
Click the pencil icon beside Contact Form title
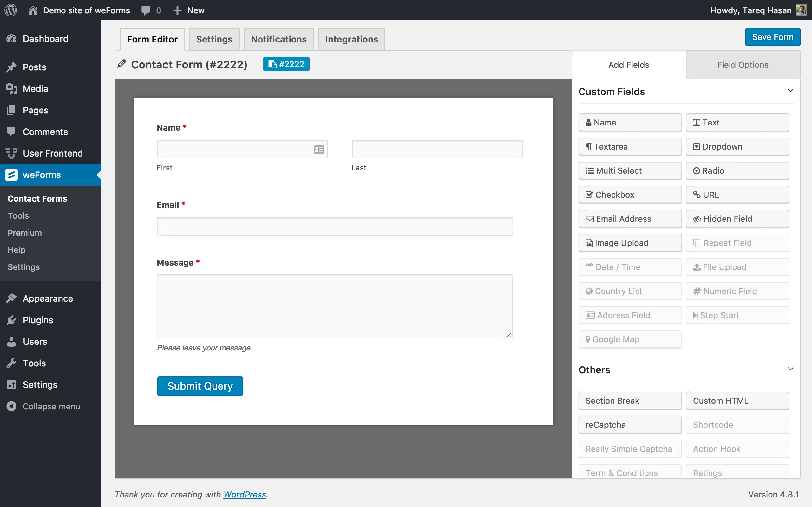tap(122, 64)
